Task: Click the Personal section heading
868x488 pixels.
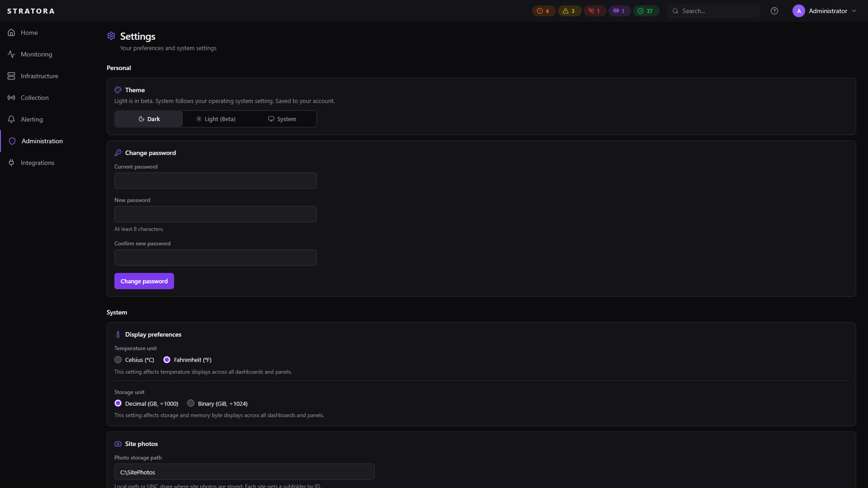Action: (119, 68)
